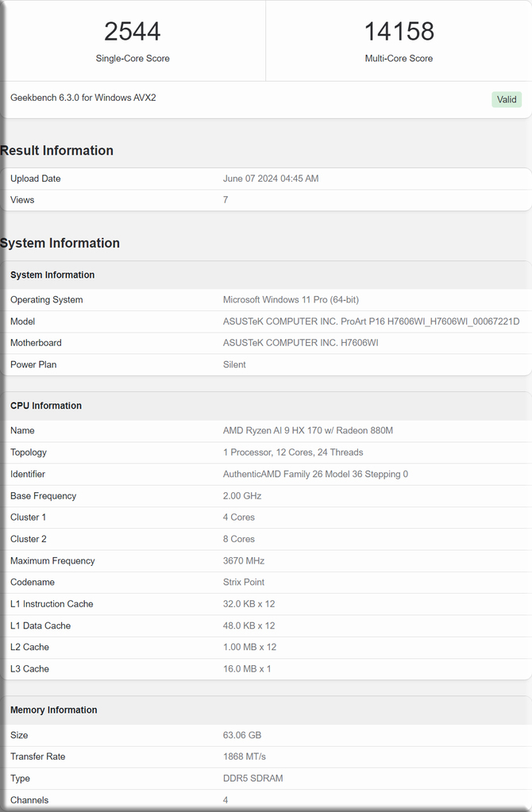Click the Transfer Rate label
The image size is (532, 812).
coord(38,756)
